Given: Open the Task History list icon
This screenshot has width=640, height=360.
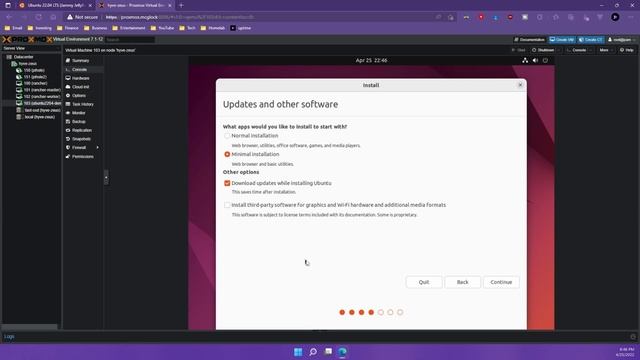Looking at the screenshot, I should pos(68,104).
